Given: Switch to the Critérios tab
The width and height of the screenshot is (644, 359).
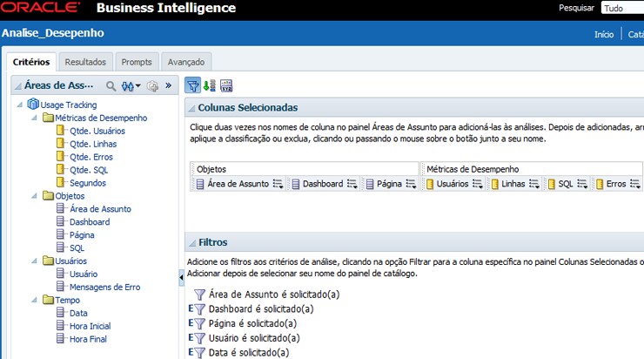Looking at the screenshot, I should (x=31, y=62).
